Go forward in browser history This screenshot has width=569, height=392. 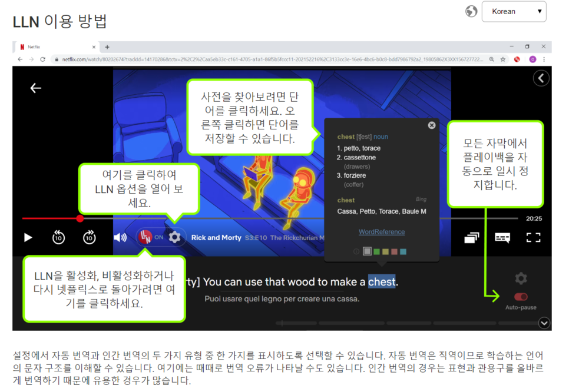click(x=32, y=59)
